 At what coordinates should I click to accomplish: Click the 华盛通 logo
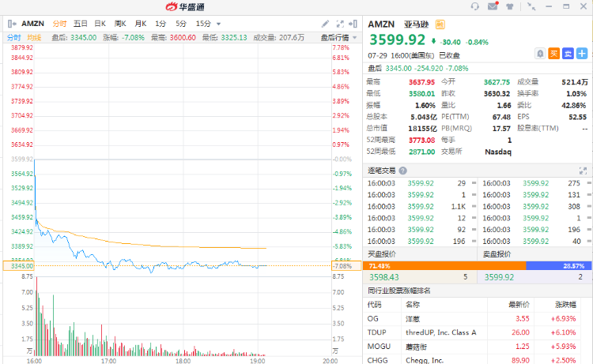click(x=185, y=7)
